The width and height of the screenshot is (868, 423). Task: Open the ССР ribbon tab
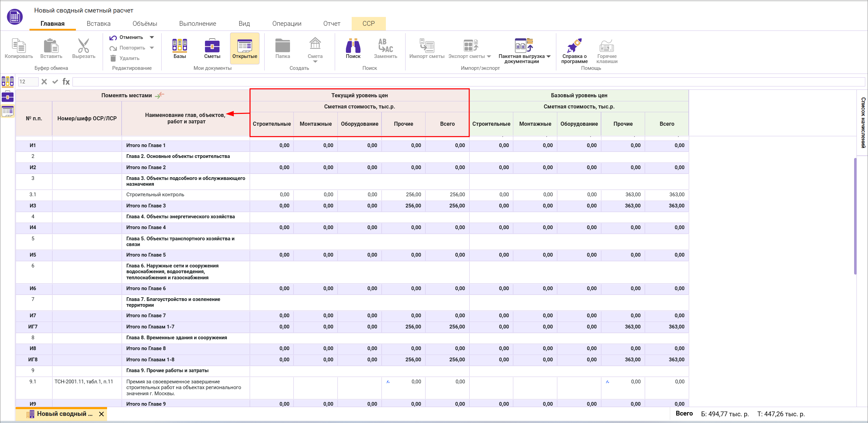click(368, 23)
